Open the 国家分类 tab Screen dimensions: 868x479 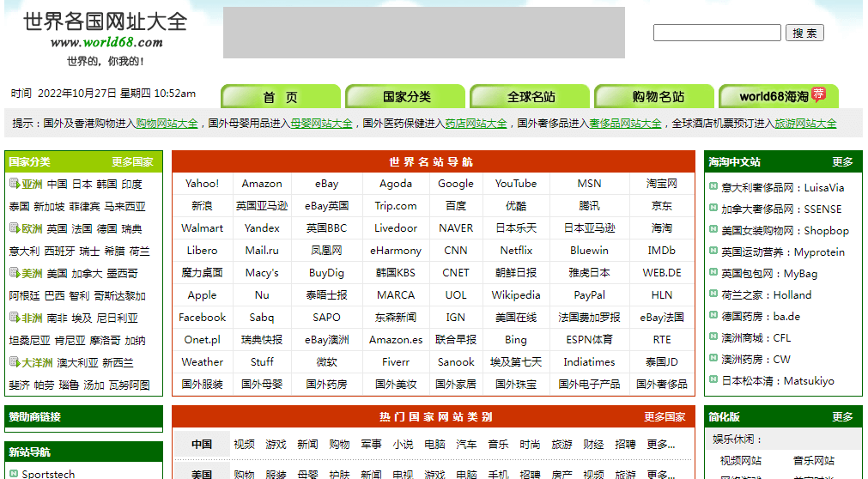tap(405, 96)
